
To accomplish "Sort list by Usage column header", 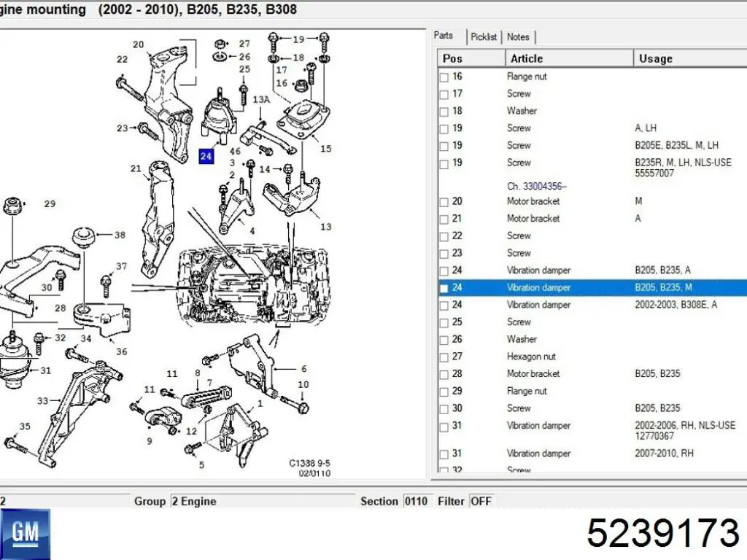I will 690,58.
